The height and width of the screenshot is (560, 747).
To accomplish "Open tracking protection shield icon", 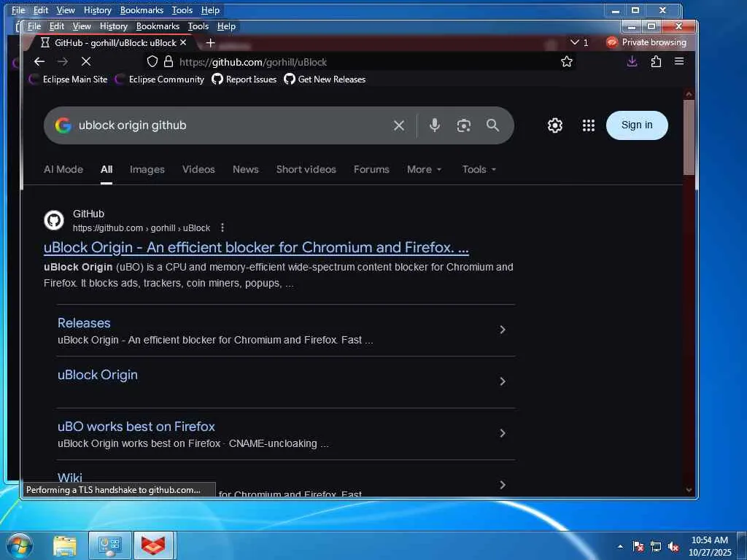I will [152, 61].
